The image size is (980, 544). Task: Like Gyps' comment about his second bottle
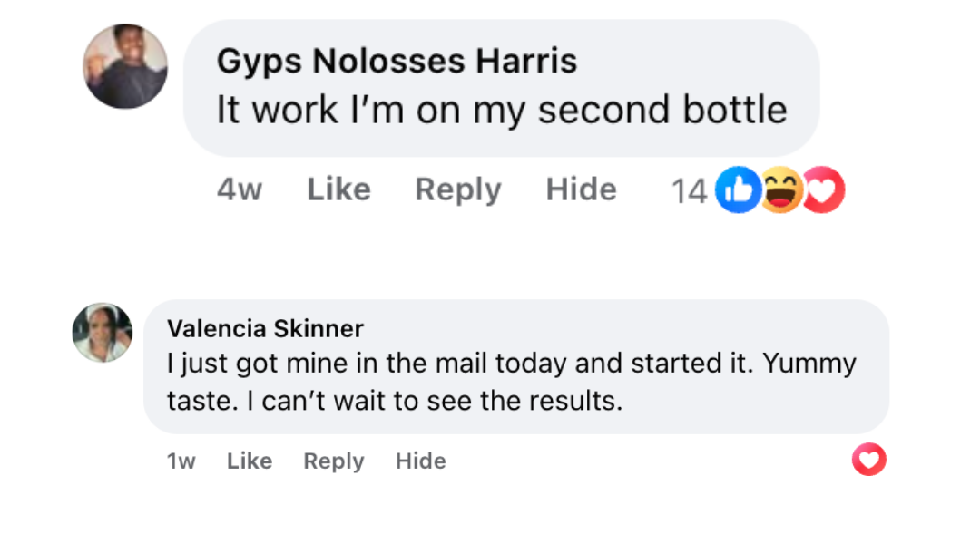point(338,189)
